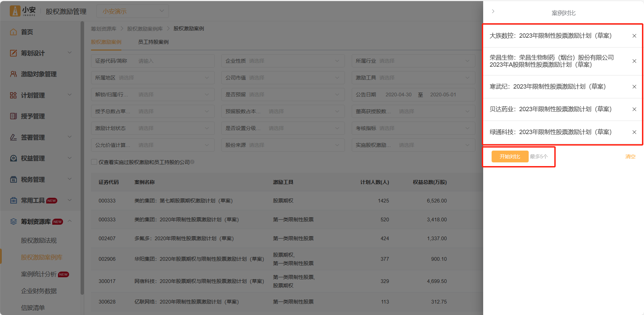Expand the 筹划设计 sidebar menu

(x=70, y=53)
